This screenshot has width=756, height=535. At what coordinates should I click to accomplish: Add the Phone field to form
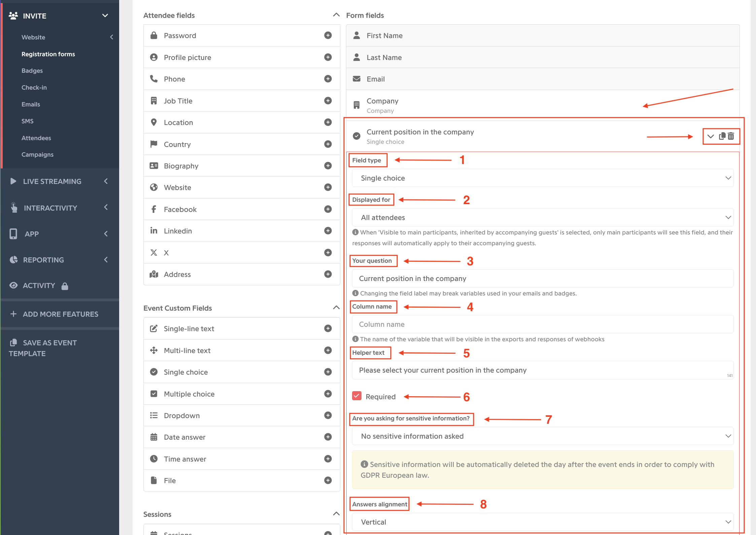pos(328,79)
